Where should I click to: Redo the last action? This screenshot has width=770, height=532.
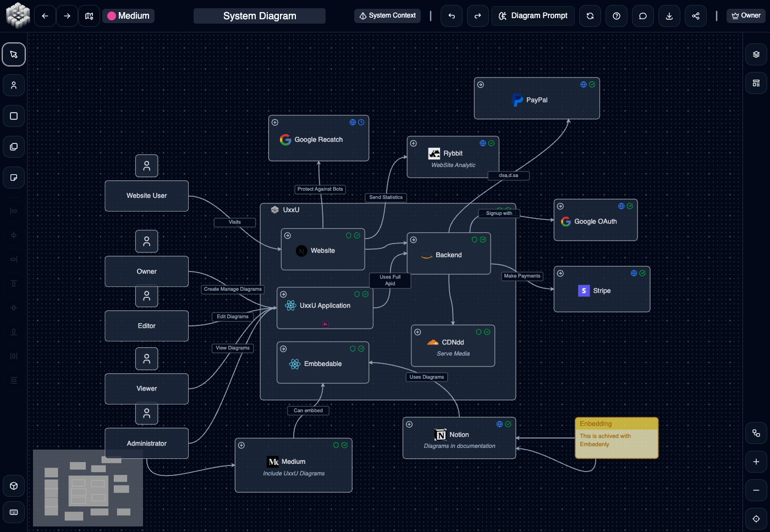478,16
